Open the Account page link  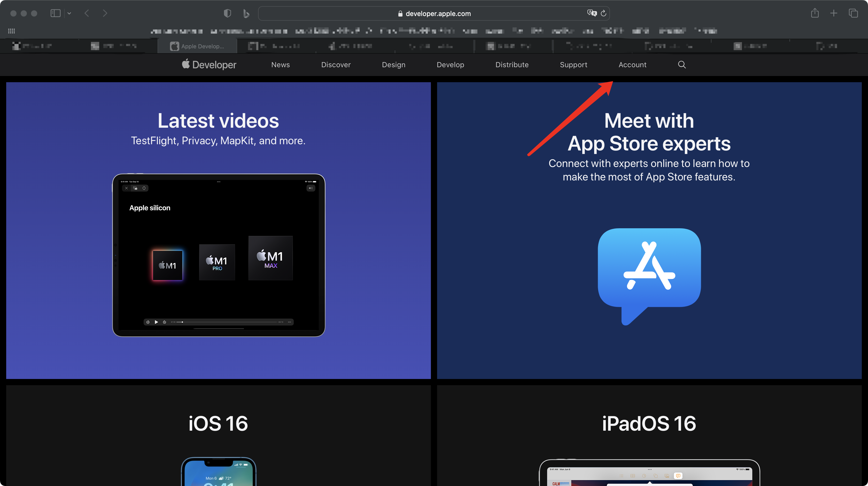point(632,64)
